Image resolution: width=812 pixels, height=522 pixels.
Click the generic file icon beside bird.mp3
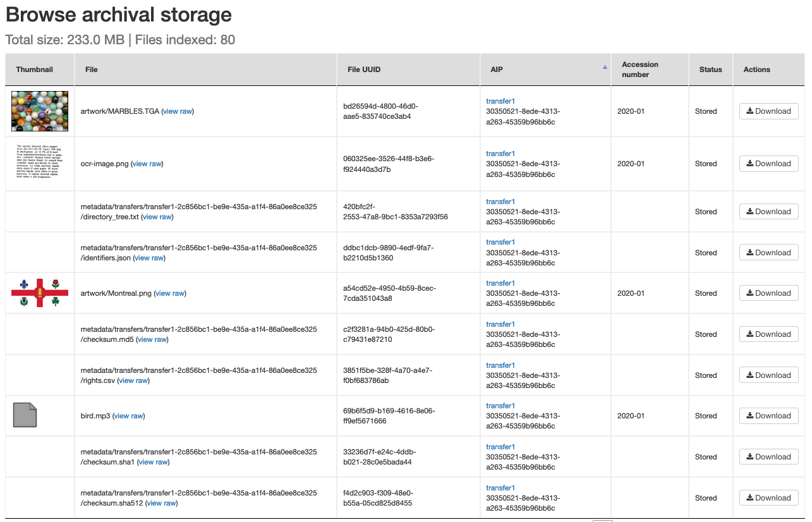[x=24, y=415]
